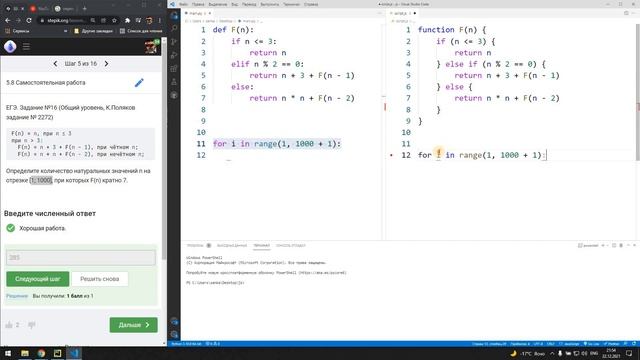Go back in Chrome browser
Screen dimensions: 640x360
pos(8,20)
